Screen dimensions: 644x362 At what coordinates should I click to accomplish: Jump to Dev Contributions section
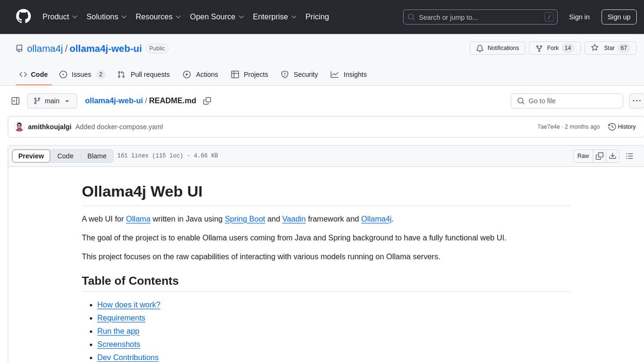128,357
